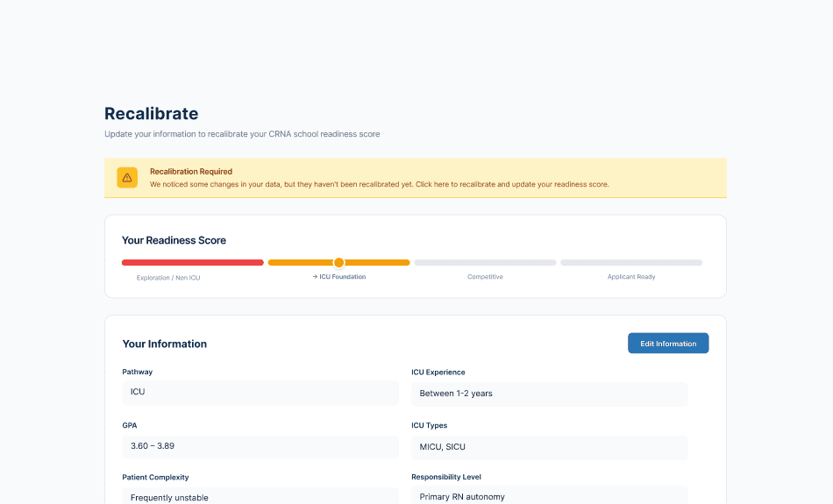This screenshot has height=504, width=833.
Task: Click the Patient Complexity field 'Frequently unstable'
Action: click(260, 496)
